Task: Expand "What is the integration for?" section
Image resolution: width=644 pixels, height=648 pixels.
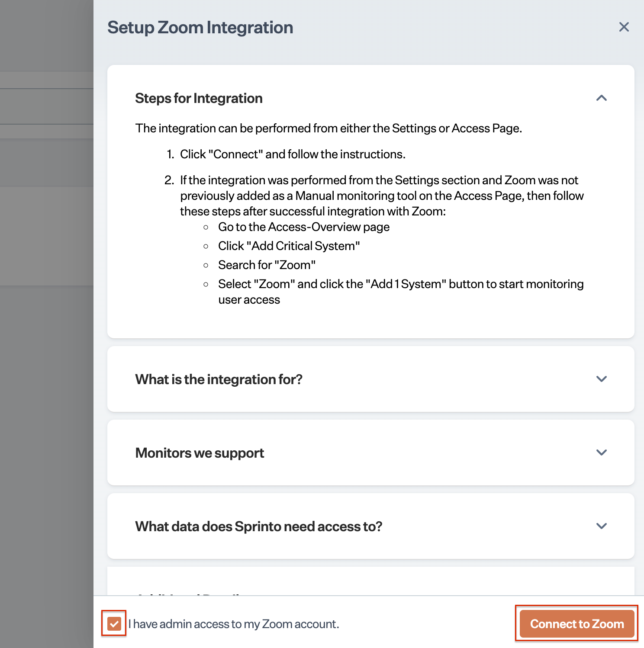Action: coord(601,379)
